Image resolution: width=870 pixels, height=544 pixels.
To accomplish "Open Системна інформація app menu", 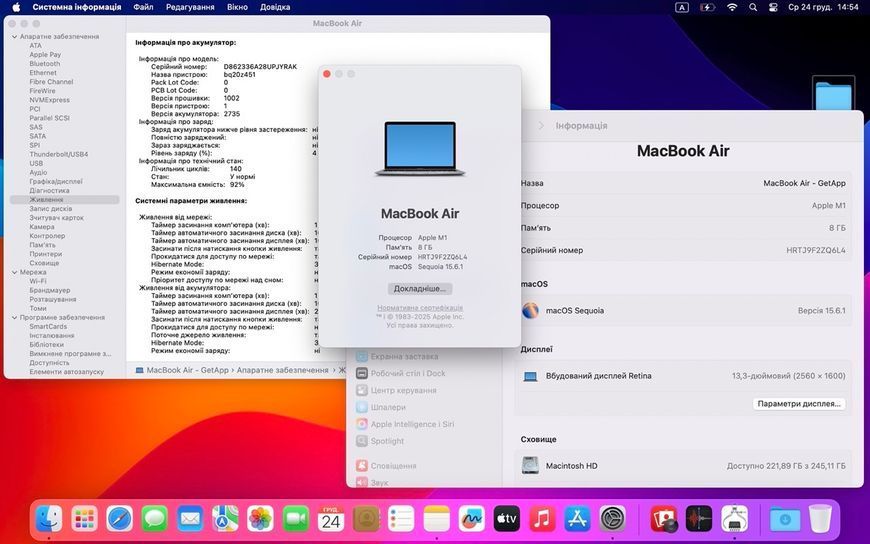I will pyautogui.click(x=77, y=7).
